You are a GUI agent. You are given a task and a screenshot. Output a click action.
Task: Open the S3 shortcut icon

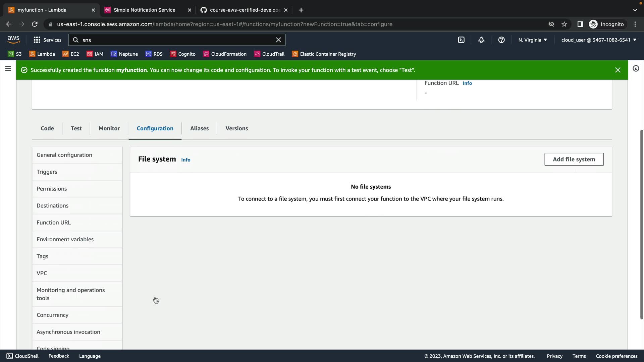tap(11, 54)
